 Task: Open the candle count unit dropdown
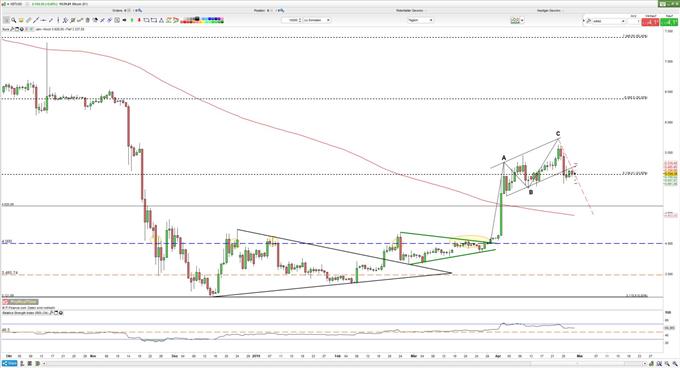pos(317,20)
